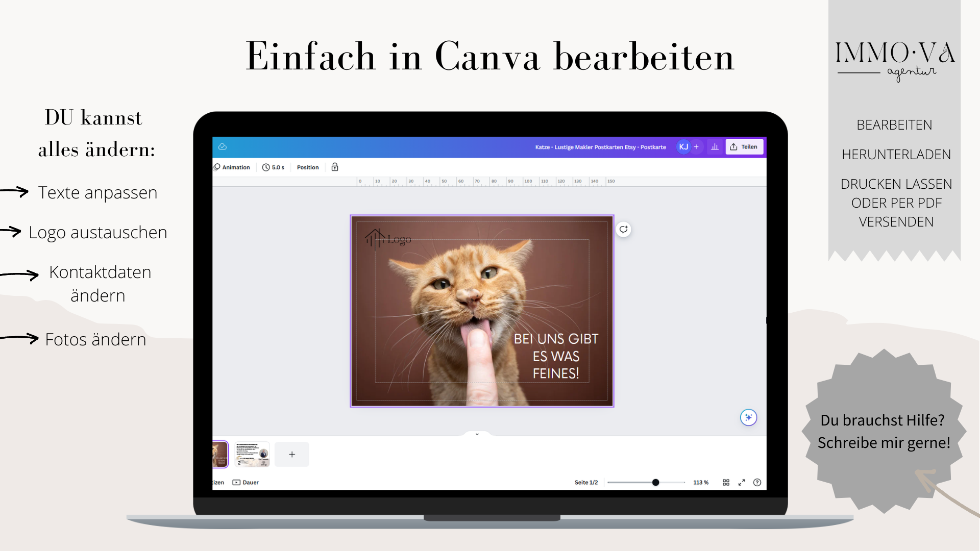Open the Position panel
Screen dimensions: 980x551
tap(308, 167)
